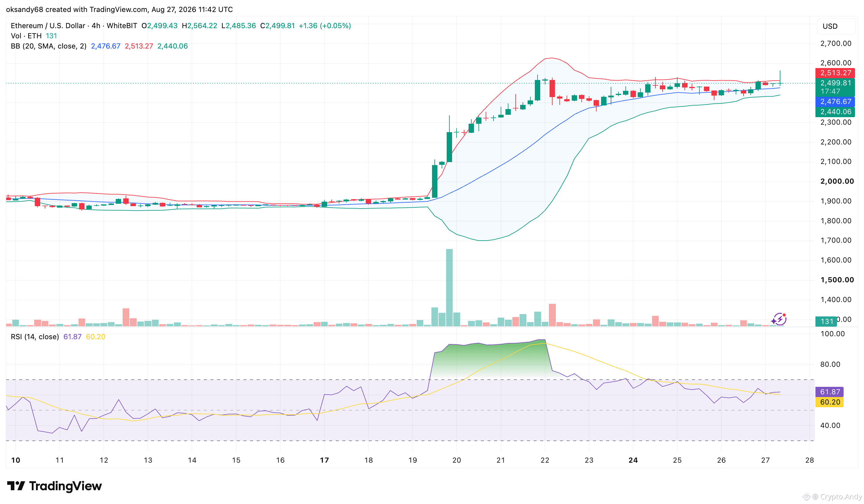Click date label 22 on time axis
864x504 pixels.
coord(545,460)
